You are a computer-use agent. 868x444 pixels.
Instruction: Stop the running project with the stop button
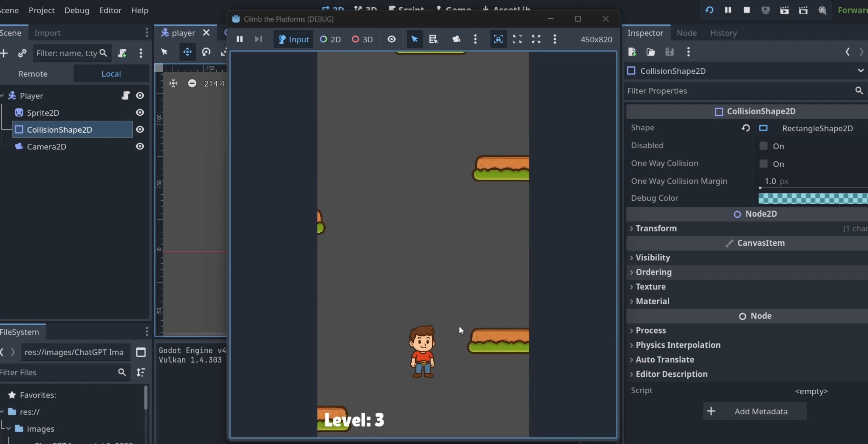pyautogui.click(x=746, y=10)
